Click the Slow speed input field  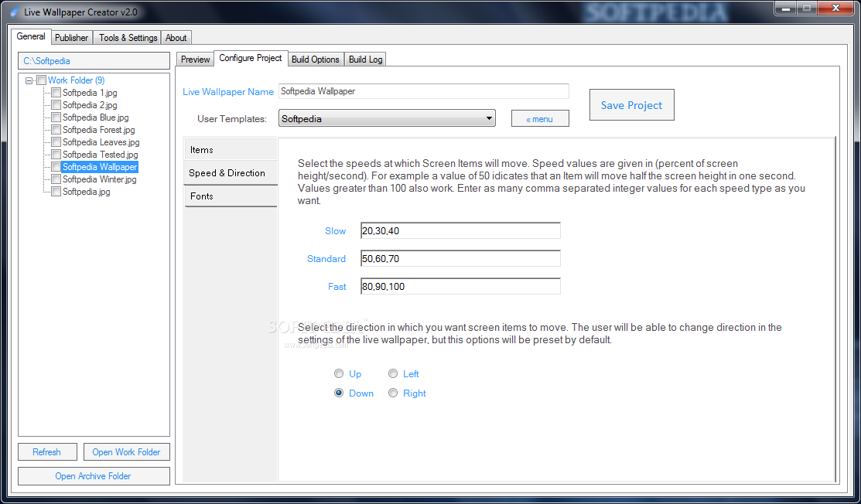[460, 231]
